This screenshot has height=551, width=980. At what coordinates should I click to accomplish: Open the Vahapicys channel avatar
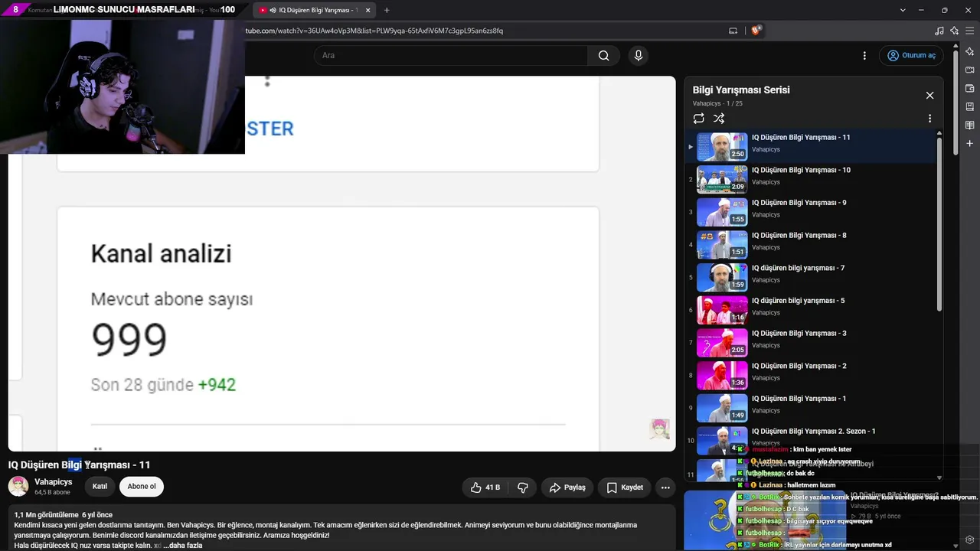(18, 486)
